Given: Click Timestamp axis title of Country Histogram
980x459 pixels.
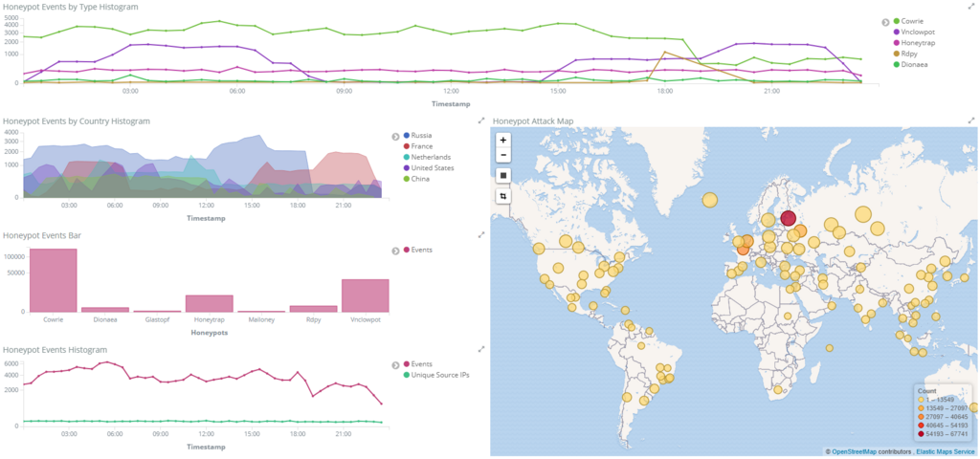Looking at the screenshot, I should coord(207,219).
